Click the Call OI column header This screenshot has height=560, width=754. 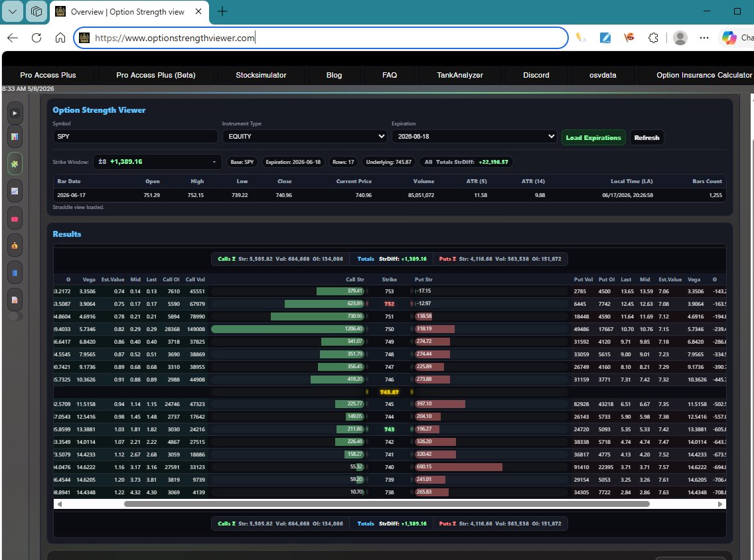click(171, 279)
